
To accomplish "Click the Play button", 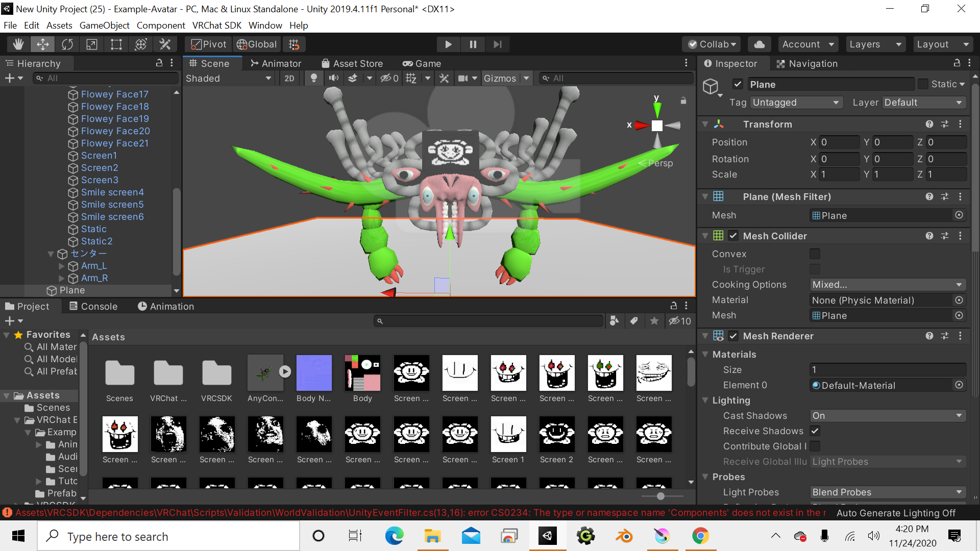I will pyautogui.click(x=448, y=44).
